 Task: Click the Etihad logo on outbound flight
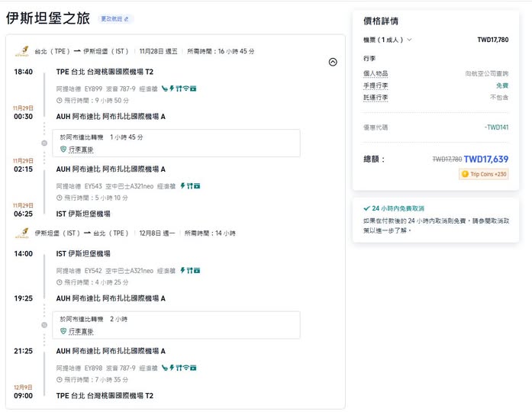(21, 52)
